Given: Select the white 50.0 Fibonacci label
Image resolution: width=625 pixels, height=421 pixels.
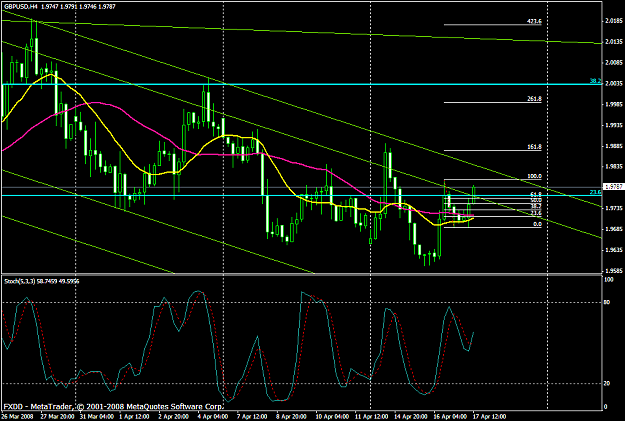Looking at the screenshot, I should click(x=536, y=200).
